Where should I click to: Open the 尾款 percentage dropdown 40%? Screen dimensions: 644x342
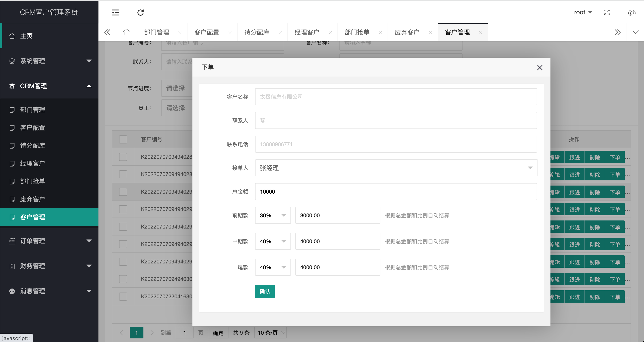click(x=273, y=267)
